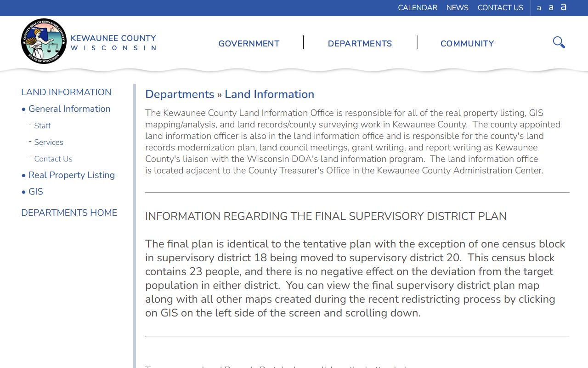The image size is (588, 368).
Task: Go to Departments Home in sidebar
Action: click(x=69, y=213)
